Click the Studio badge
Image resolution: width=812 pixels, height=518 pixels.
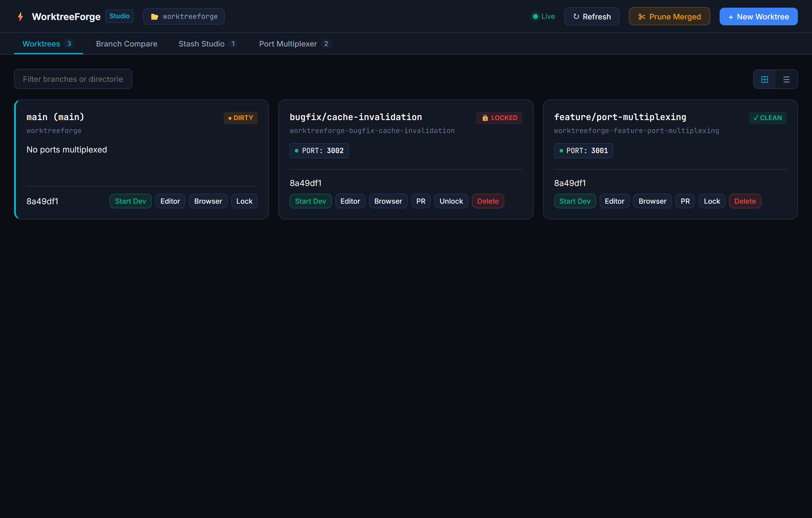click(x=119, y=16)
